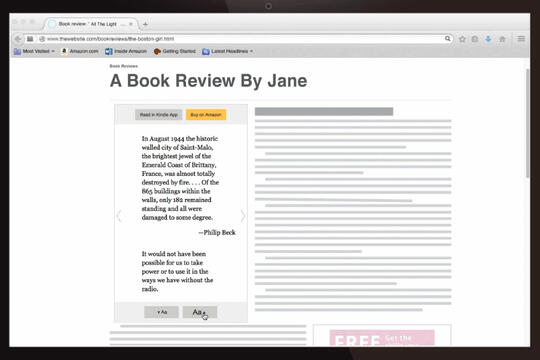Open the bookmarks list clipboard icon

pyautogui.click(x=475, y=39)
